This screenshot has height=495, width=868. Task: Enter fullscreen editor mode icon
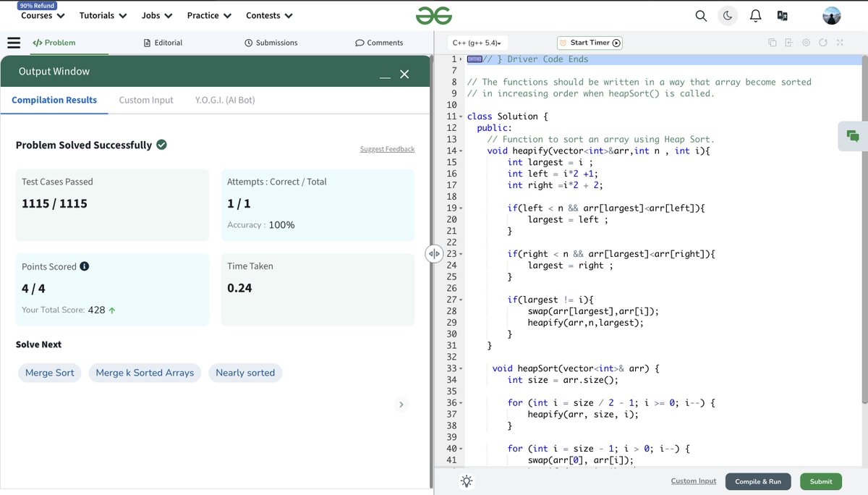840,43
